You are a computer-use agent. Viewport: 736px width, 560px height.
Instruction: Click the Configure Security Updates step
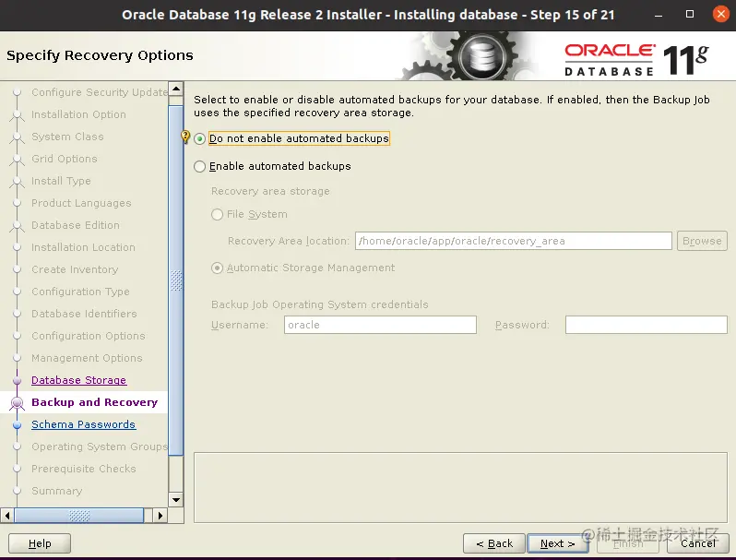[100, 92]
